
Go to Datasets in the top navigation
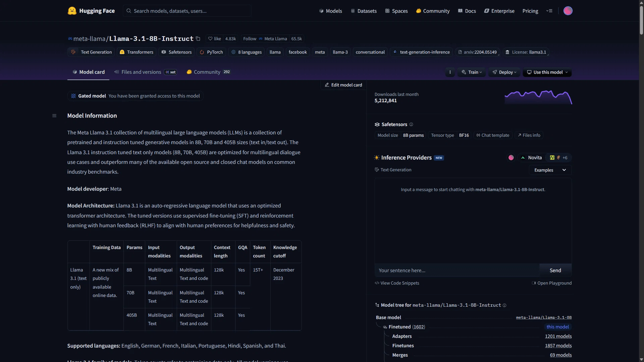point(364,11)
